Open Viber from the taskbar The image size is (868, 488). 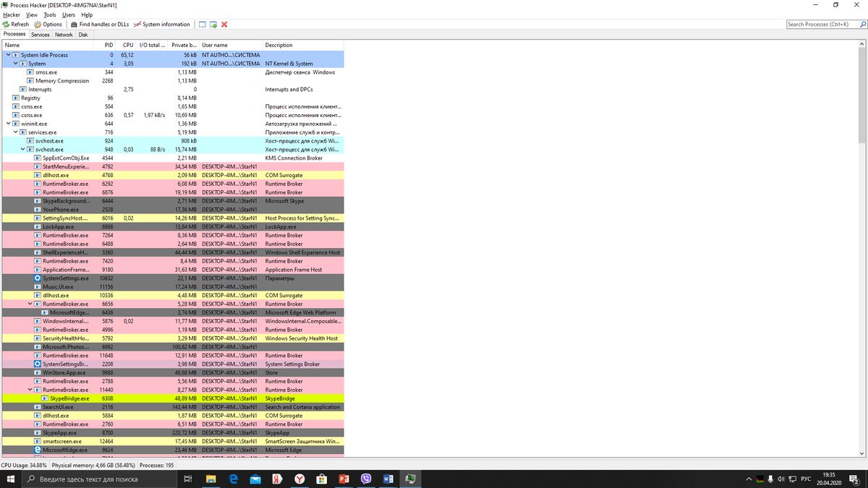coord(365,479)
